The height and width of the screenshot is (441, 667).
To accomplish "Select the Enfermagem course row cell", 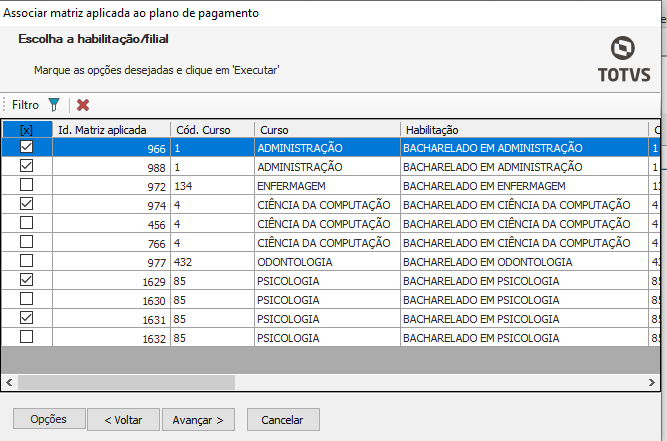I will pos(326,186).
